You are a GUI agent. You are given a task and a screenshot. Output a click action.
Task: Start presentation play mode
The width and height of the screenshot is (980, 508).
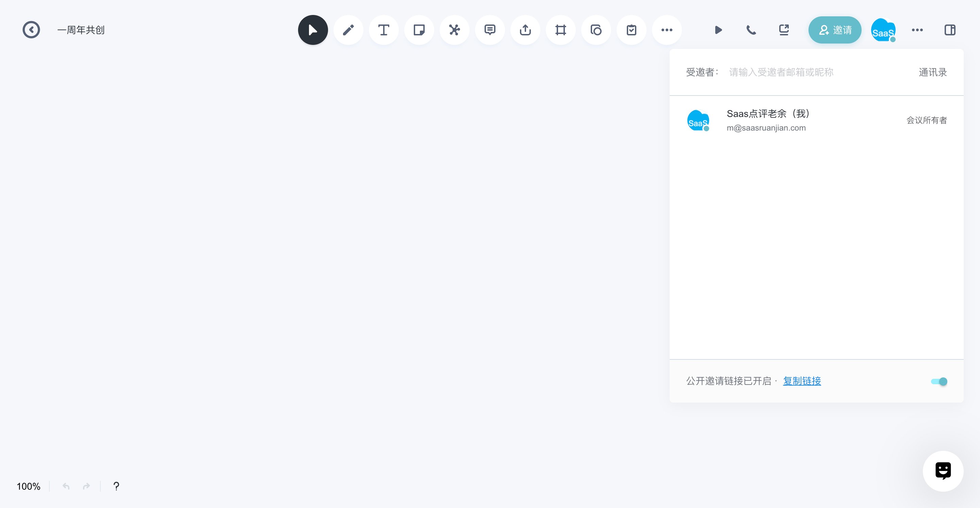point(718,30)
